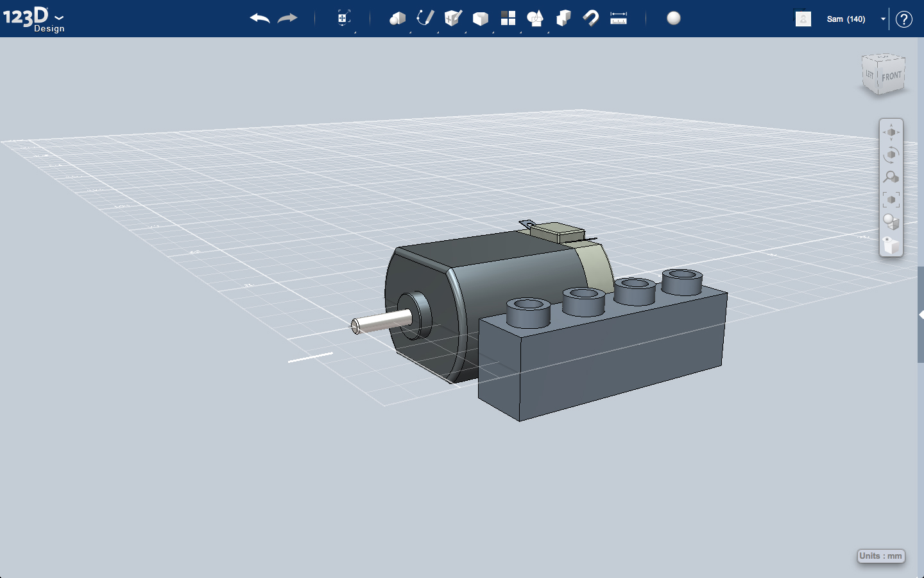Expand the collapsed panel on the right edge

tap(921, 315)
